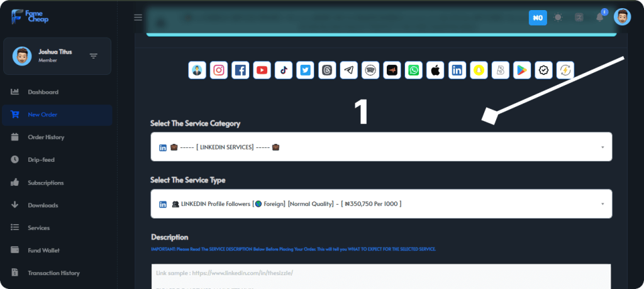Go to Dashboard in sidebar
The height and width of the screenshot is (289, 644).
(x=57, y=92)
